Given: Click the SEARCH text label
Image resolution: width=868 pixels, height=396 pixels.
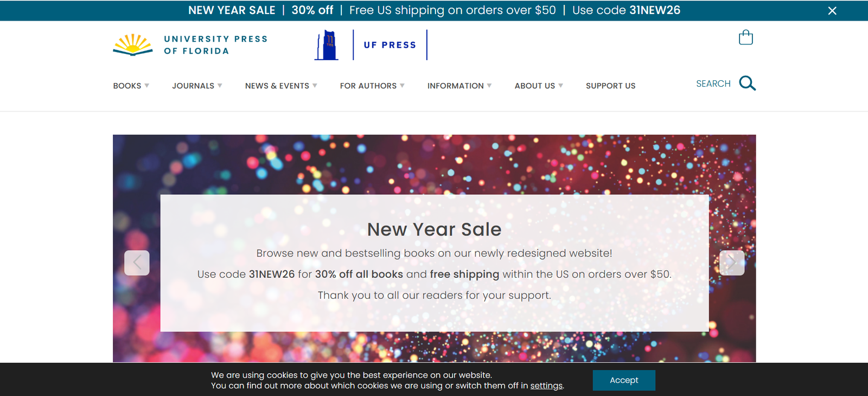Looking at the screenshot, I should click(x=713, y=84).
